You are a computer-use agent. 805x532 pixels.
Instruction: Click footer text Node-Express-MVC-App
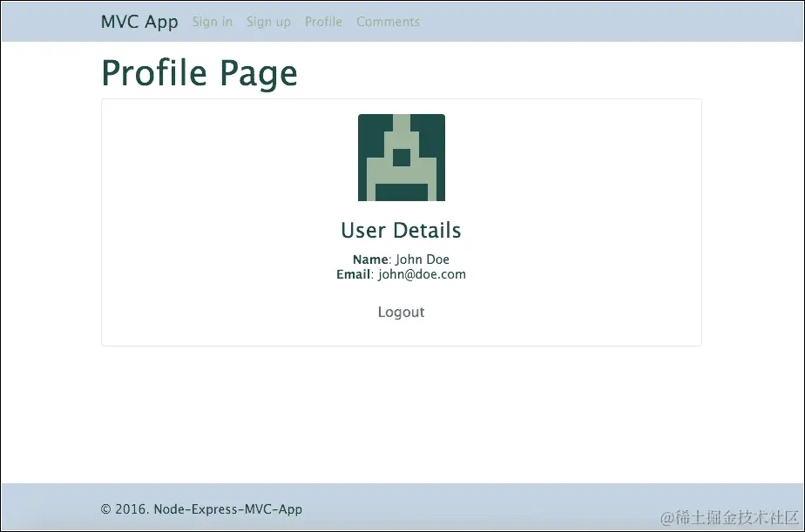click(x=228, y=508)
